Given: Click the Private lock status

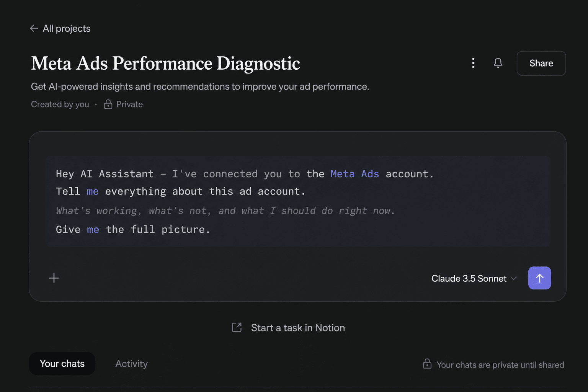Looking at the screenshot, I should [x=123, y=104].
